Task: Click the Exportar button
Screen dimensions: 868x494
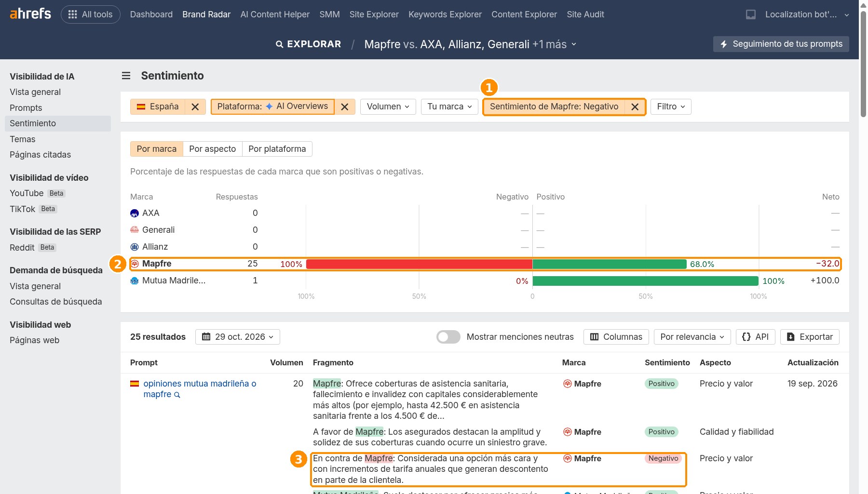Action: (x=810, y=337)
